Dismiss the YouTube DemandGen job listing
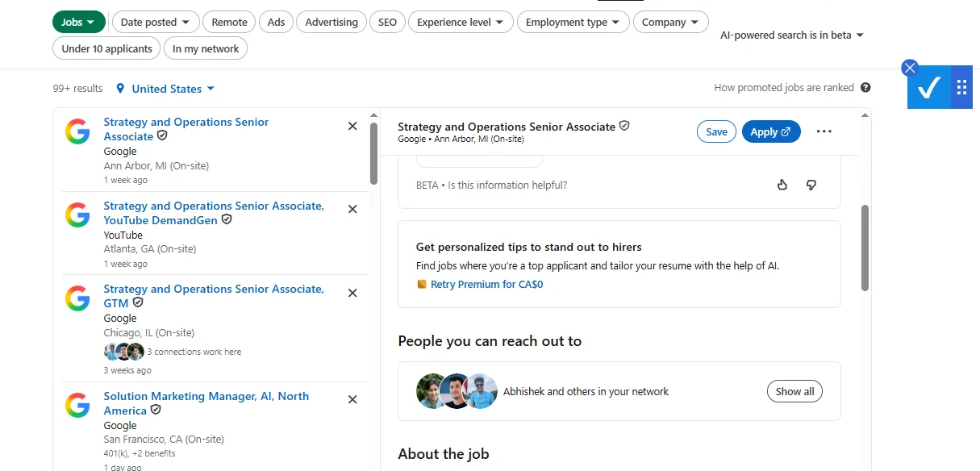 (x=352, y=209)
